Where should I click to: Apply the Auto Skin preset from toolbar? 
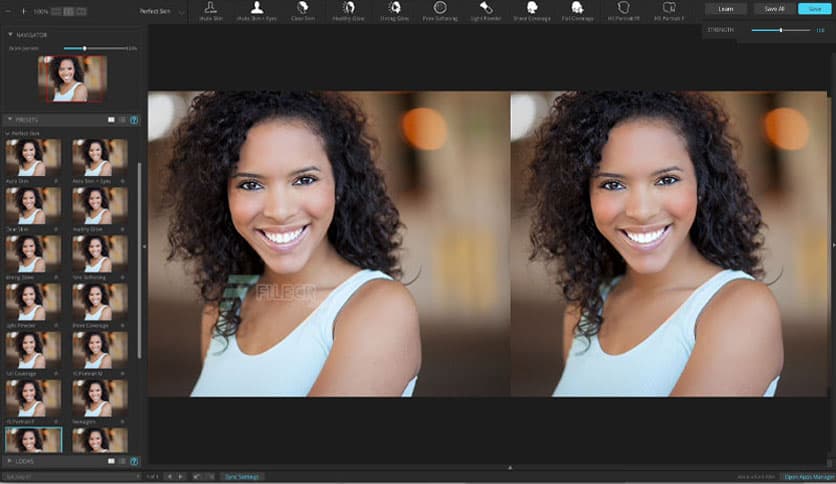click(210, 10)
